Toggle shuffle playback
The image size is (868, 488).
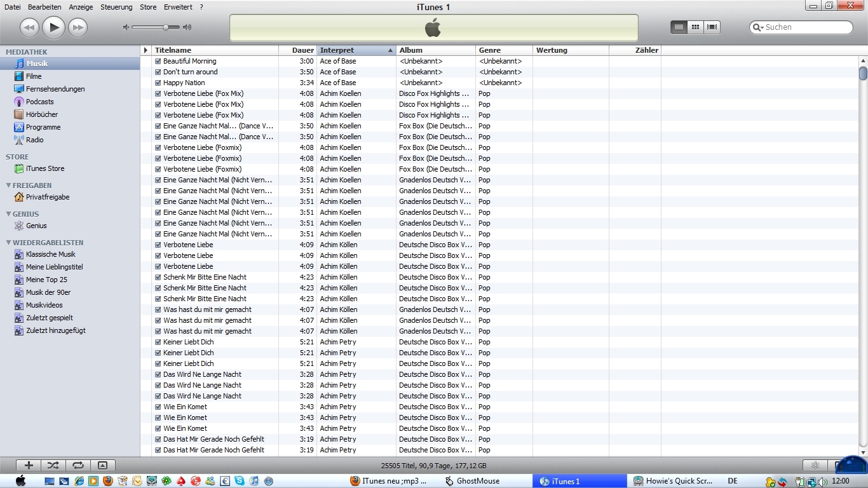pos(53,465)
